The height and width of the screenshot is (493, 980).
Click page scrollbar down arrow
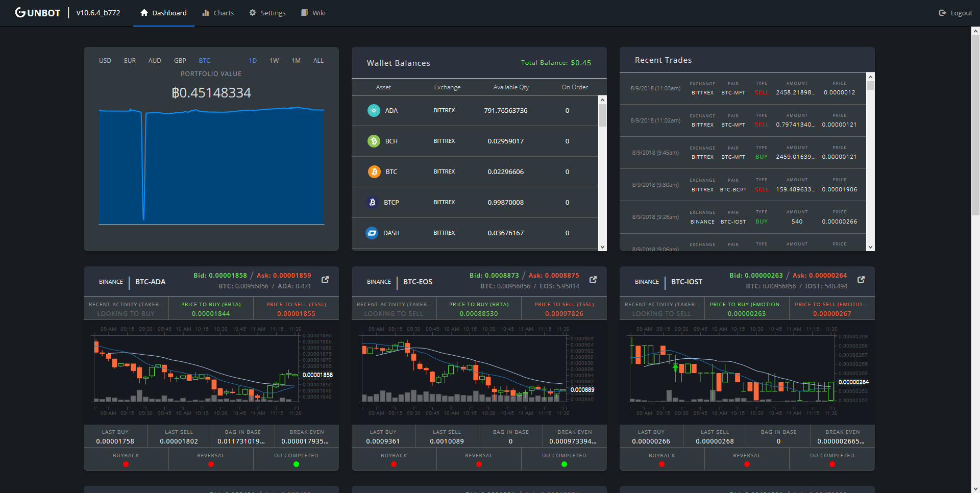click(x=975, y=489)
